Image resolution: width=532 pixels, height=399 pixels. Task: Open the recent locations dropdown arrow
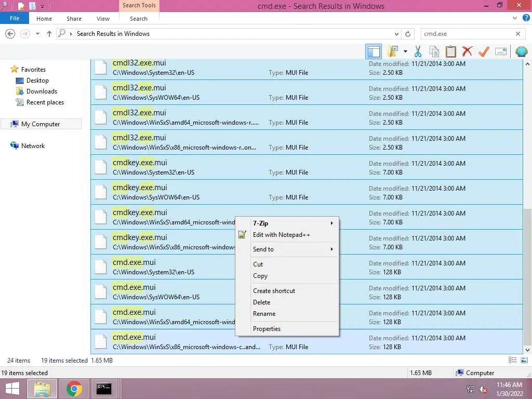(x=37, y=34)
